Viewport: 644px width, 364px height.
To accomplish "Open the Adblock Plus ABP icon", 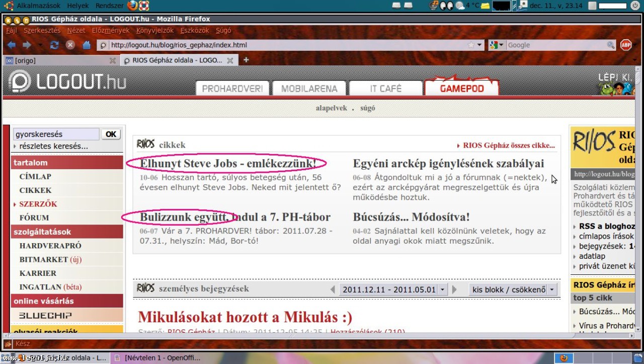I will tap(626, 45).
